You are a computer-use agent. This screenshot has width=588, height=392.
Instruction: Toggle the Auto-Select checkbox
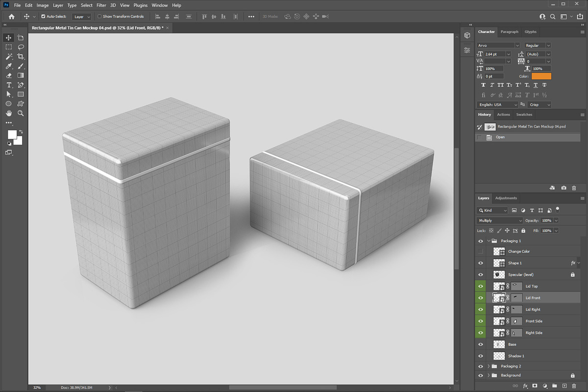pos(43,17)
